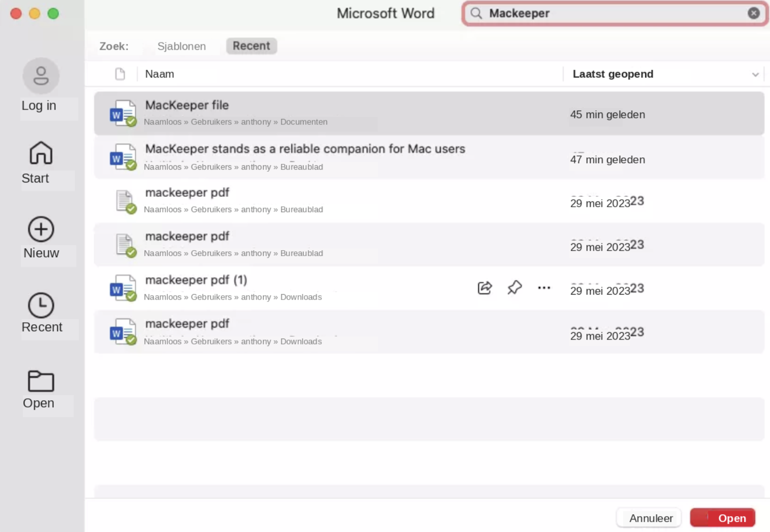This screenshot has width=770, height=532.
Task: Select the Recent filter tab
Action: pos(251,46)
